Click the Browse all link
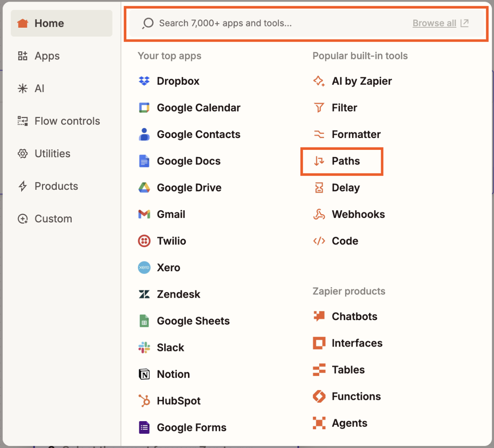 [441, 23]
